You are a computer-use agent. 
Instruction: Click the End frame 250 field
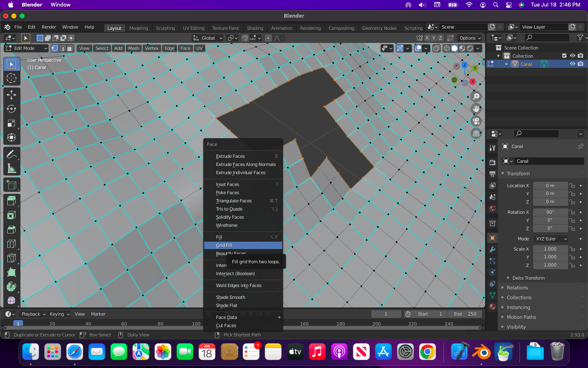(x=465, y=314)
